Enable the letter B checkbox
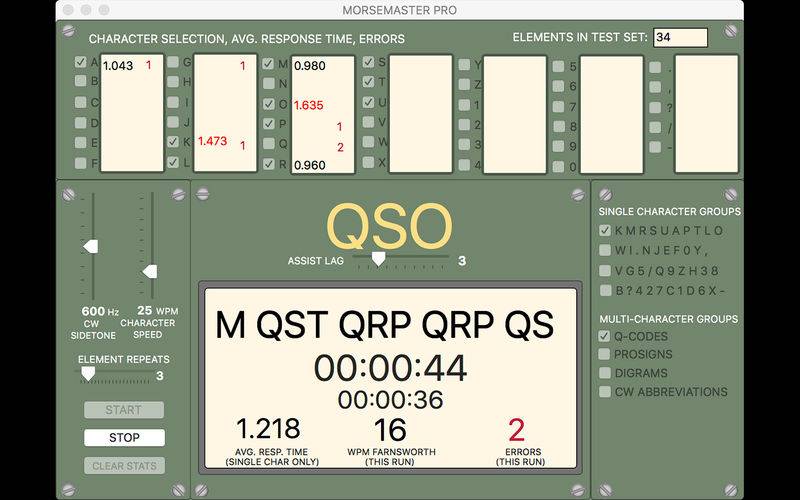The image size is (800, 500). tap(81, 81)
